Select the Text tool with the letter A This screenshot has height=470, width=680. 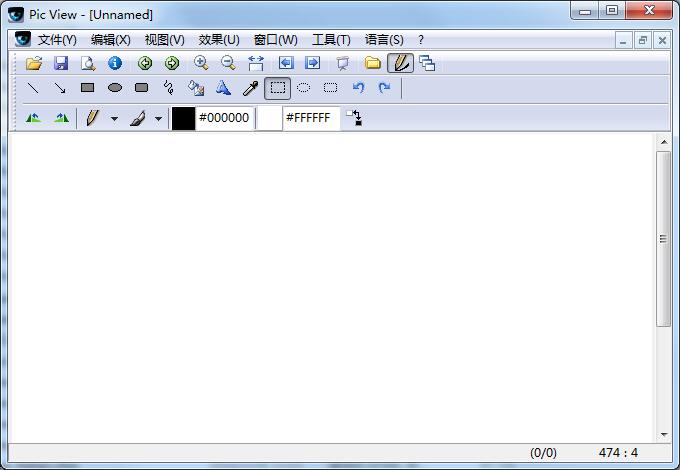[x=223, y=88]
